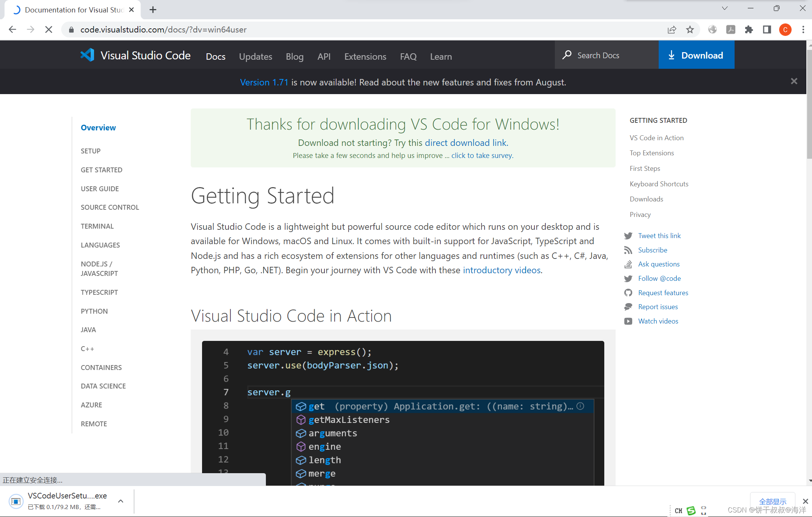Expand the VSCodeUserSetup download options chevron

coord(121,501)
